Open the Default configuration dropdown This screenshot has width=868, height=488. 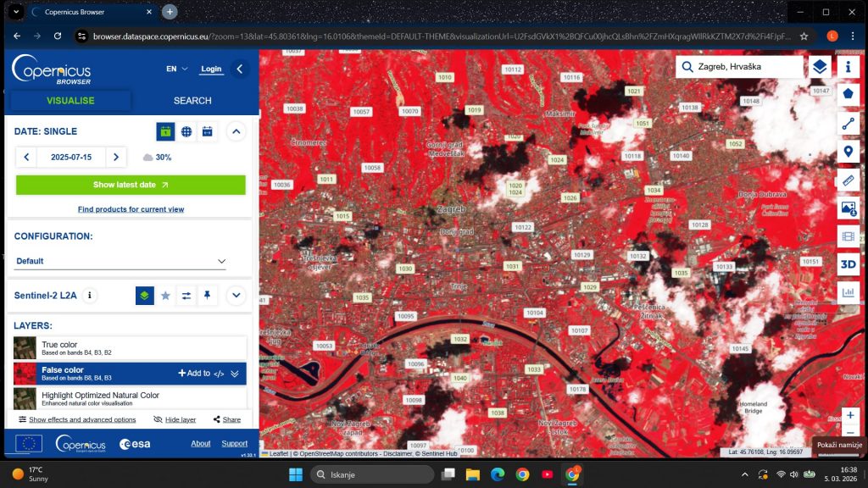tap(120, 261)
